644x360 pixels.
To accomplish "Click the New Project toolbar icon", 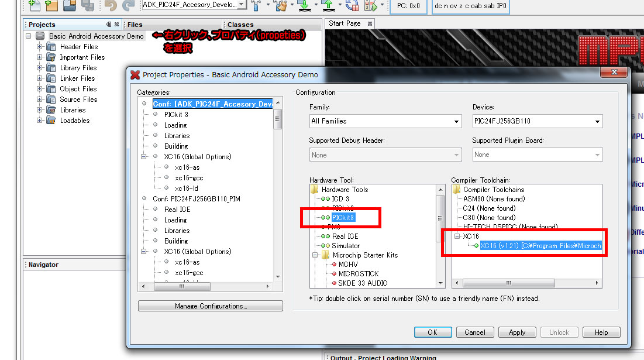I will coord(52,6).
